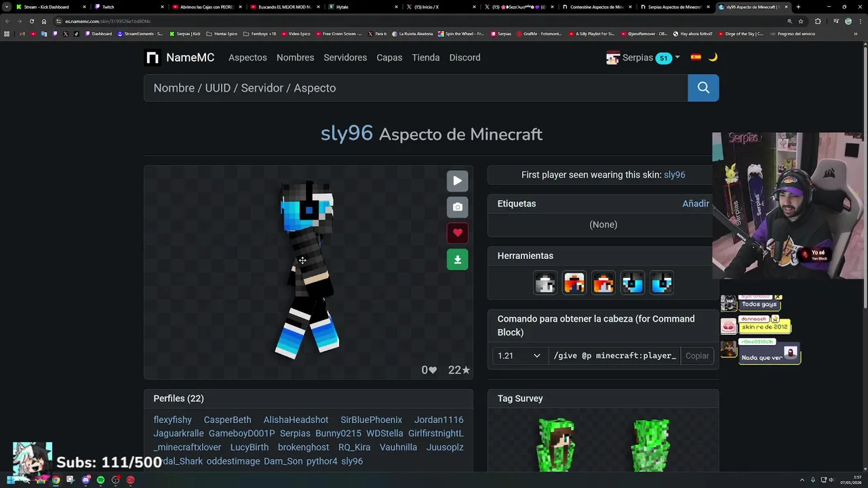Play the skin animation
Viewport: 868px width, 488px height.
[x=457, y=181]
